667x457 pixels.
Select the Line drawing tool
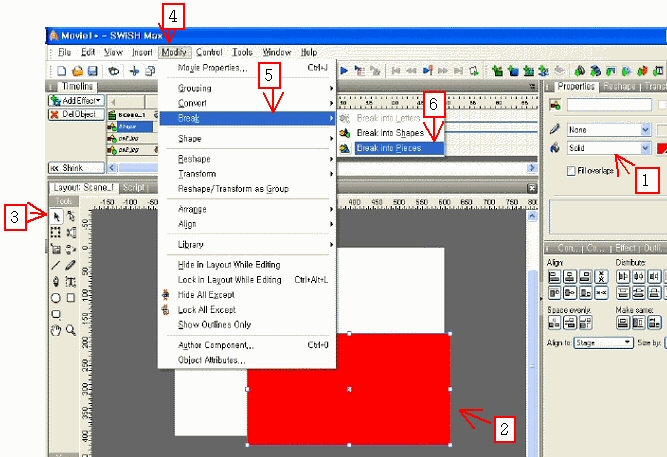(56, 265)
